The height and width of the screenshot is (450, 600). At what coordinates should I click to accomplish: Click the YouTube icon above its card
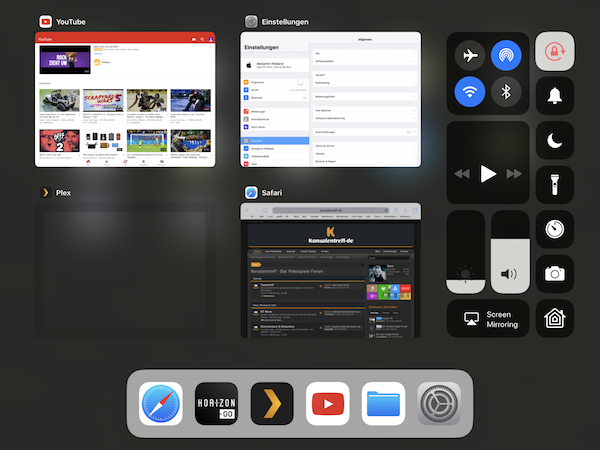coord(46,22)
